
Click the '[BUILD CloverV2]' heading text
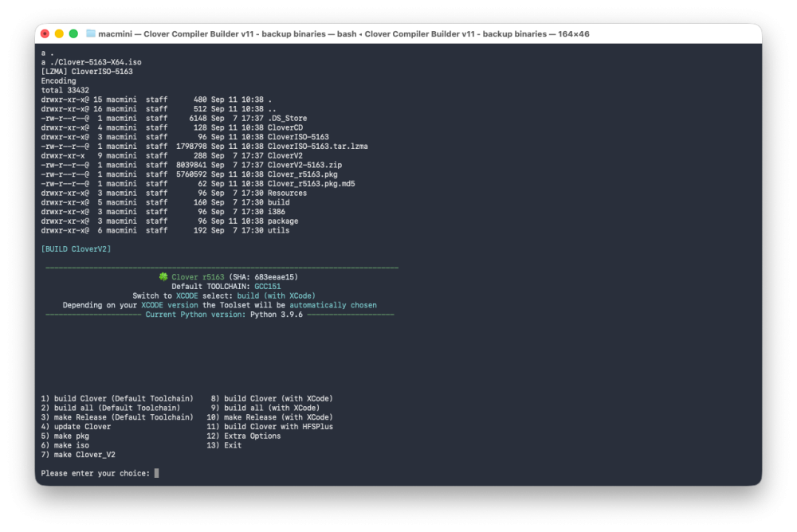click(76, 249)
